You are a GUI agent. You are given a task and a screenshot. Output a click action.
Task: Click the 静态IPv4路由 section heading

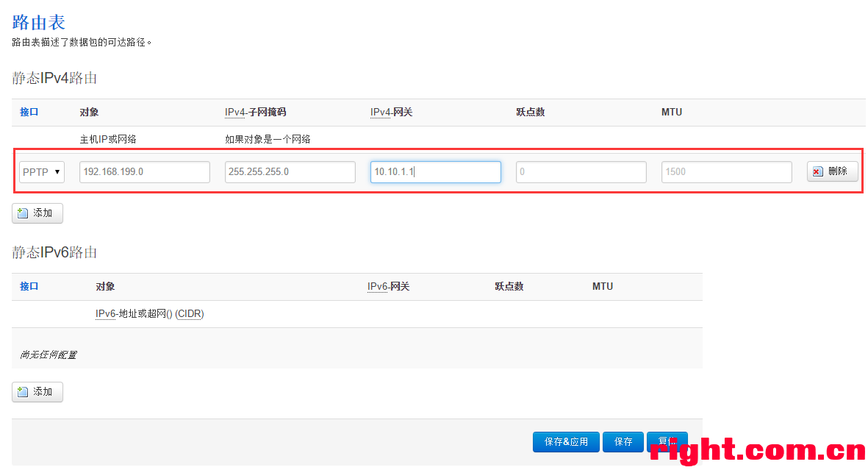(54, 78)
